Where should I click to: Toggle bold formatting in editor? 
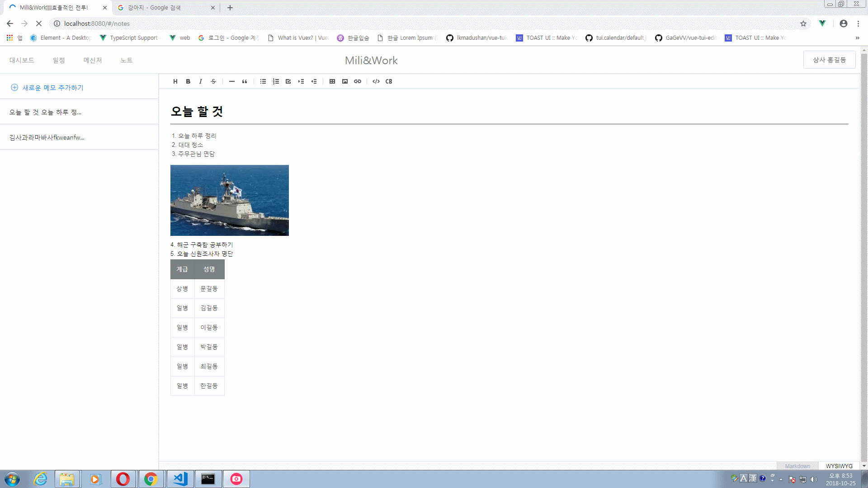tap(188, 81)
